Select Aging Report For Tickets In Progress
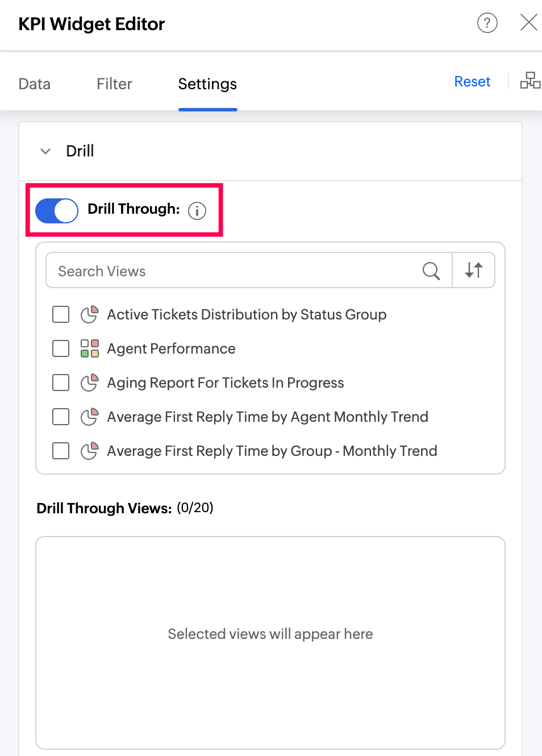The height and width of the screenshot is (756, 542). click(226, 383)
